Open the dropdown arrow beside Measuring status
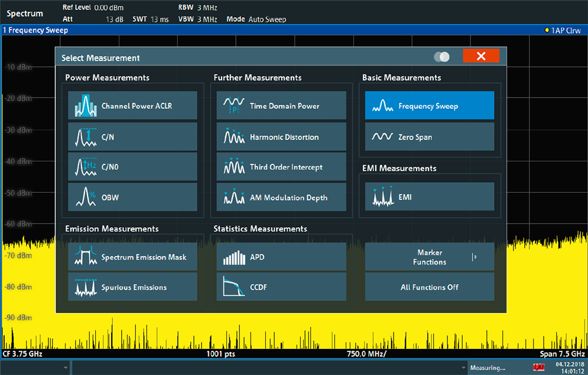The height and width of the screenshot is (375, 588). [x=463, y=367]
